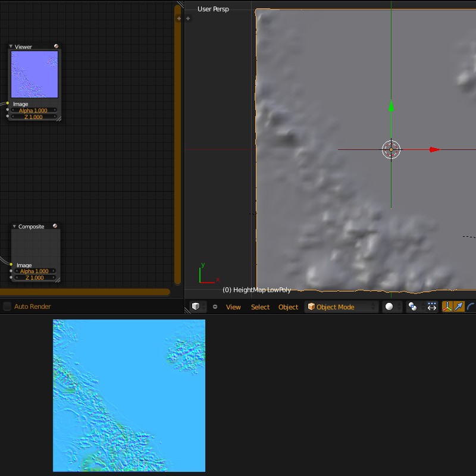Toggle the sphere icon on the Composite node header

coord(55,226)
